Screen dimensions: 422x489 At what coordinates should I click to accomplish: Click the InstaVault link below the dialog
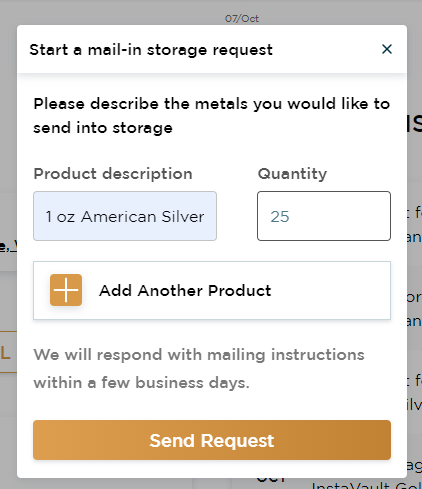point(367,485)
